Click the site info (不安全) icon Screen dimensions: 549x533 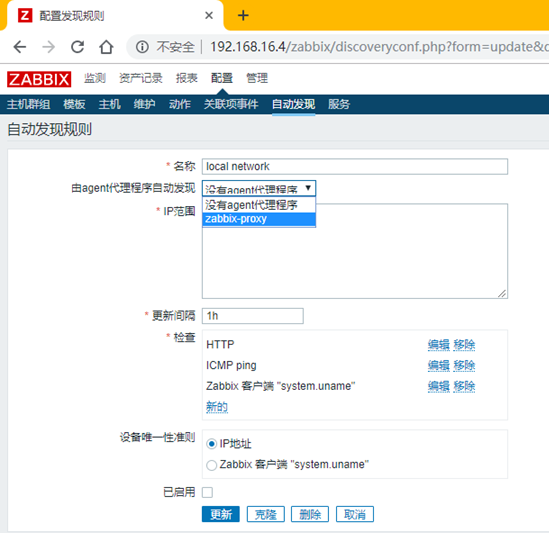142,47
